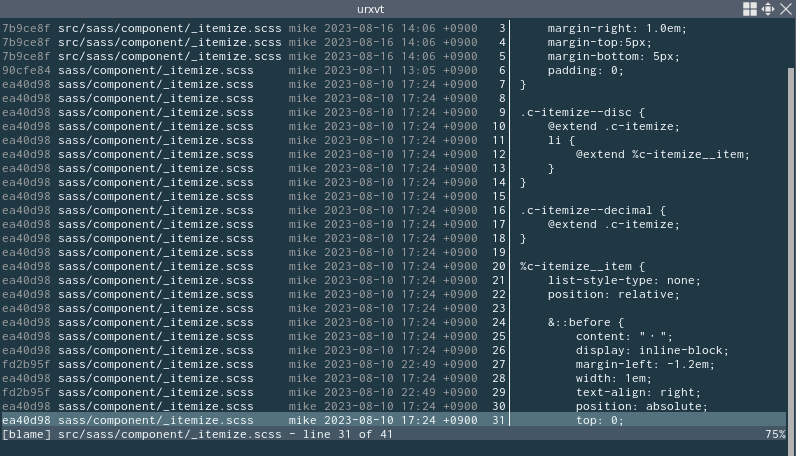
Task: Click the "display: inline-block;" declaration
Action: click(x=652, y=351)
